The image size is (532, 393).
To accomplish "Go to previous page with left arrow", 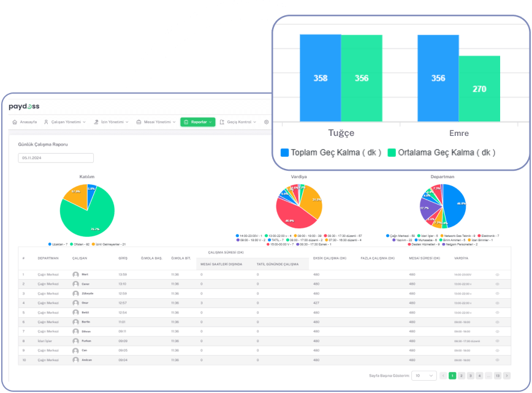I will coord(443,375).
